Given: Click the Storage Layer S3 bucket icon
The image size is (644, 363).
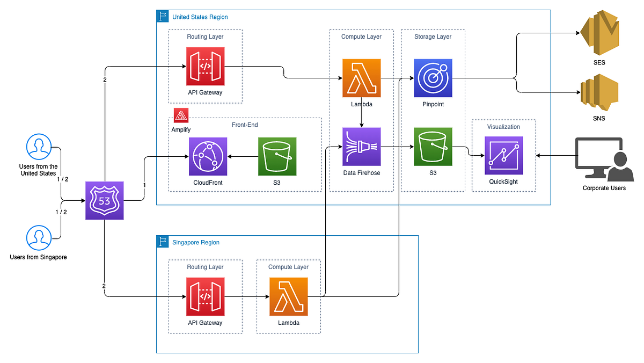Looking at the screenshot, I should pos(433,147).
